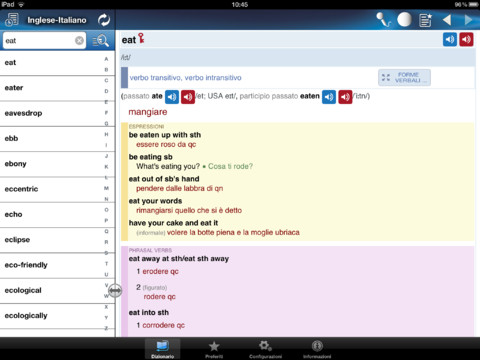This screenshot has width=480, height=360.
Task: Play the red speaker for headword eat
Action: pyautogui.click(x=466, y=40)
